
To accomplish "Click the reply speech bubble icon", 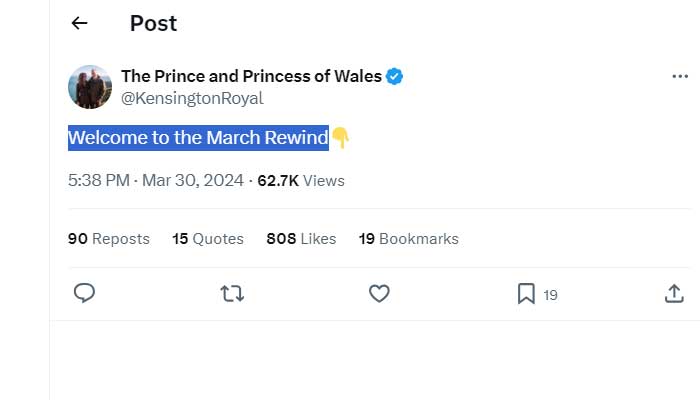I will tap(85, 293).
